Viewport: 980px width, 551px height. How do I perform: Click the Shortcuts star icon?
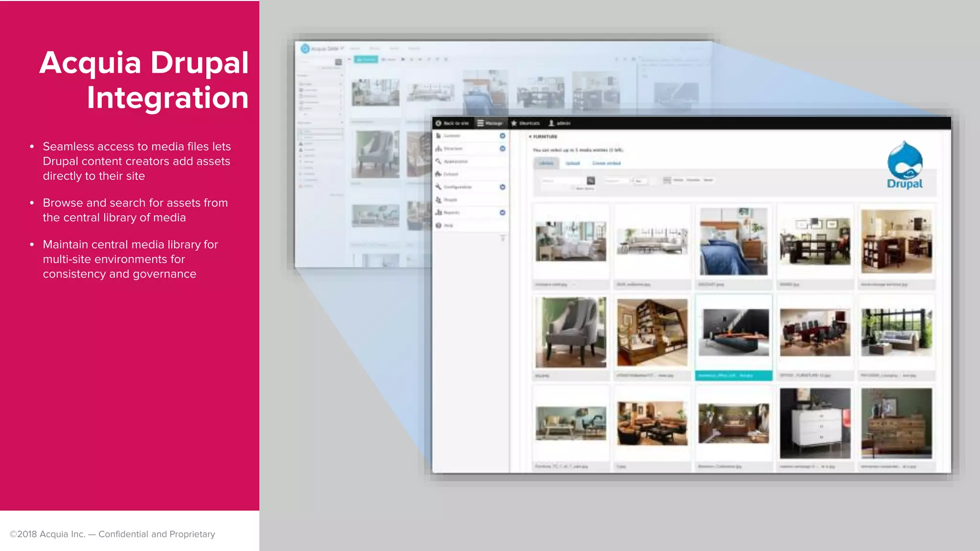click(x=514, y=123)
